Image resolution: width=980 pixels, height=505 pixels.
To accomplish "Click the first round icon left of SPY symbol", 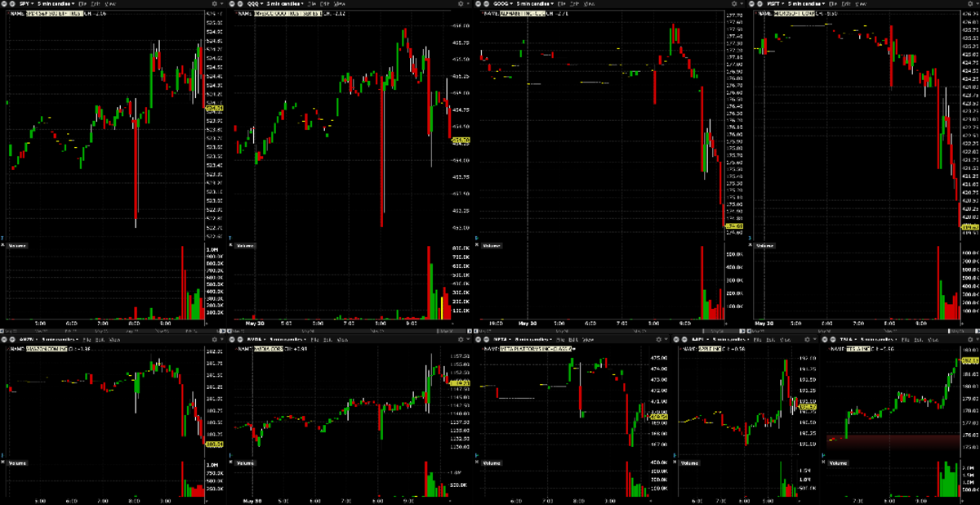I will click(x=4, y=4).
